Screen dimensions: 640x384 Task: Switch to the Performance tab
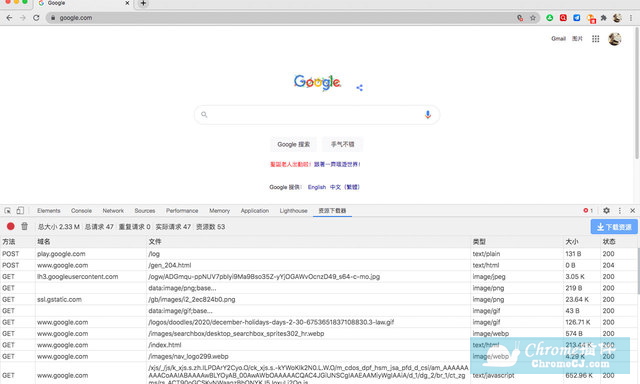click(x=182, y=211)
